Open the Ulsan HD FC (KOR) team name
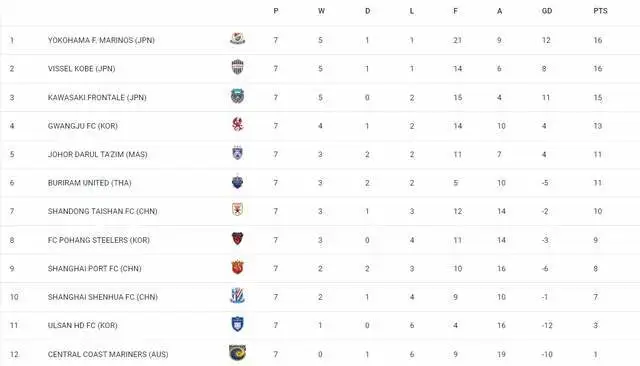This screenshot has height=366, width=640. coord(82,326)
